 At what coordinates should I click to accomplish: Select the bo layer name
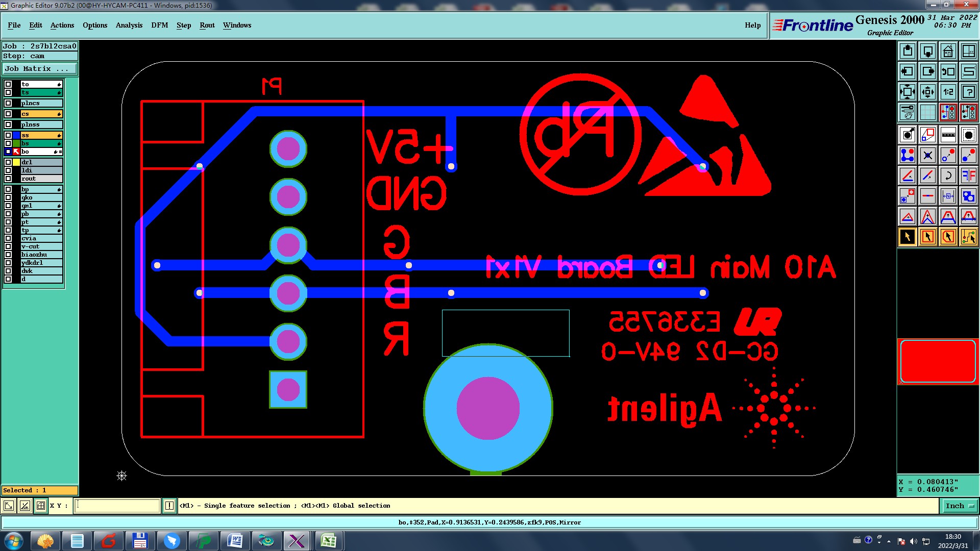point(41,152)
